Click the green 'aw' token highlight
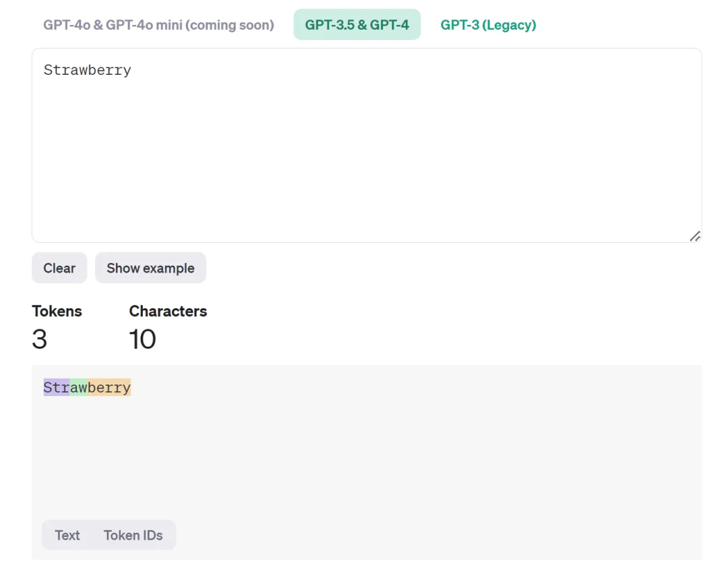Screen dimensions: 728x566 (x=78, y=387)
